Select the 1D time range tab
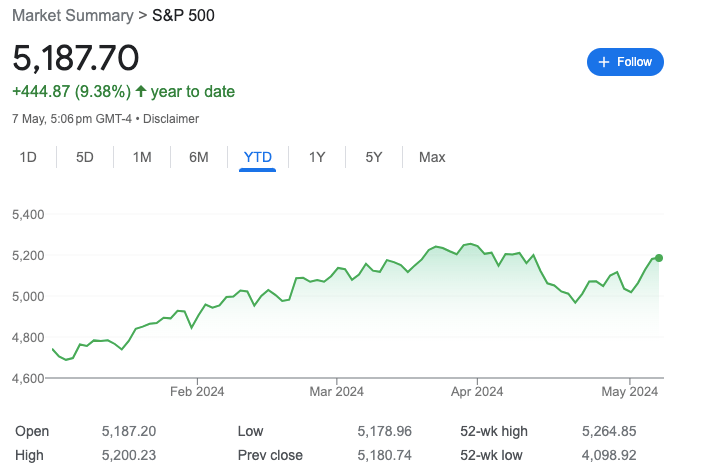Image resolution: width=701 pixels, height=471 pixels. click(x=28, y=157)
